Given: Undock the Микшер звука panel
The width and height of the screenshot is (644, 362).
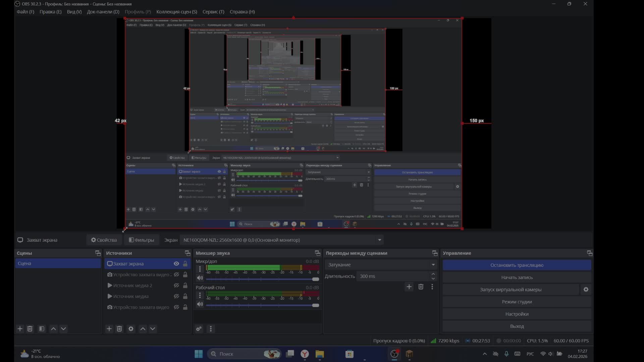Looking at the screenshot, I should [317, 253].
